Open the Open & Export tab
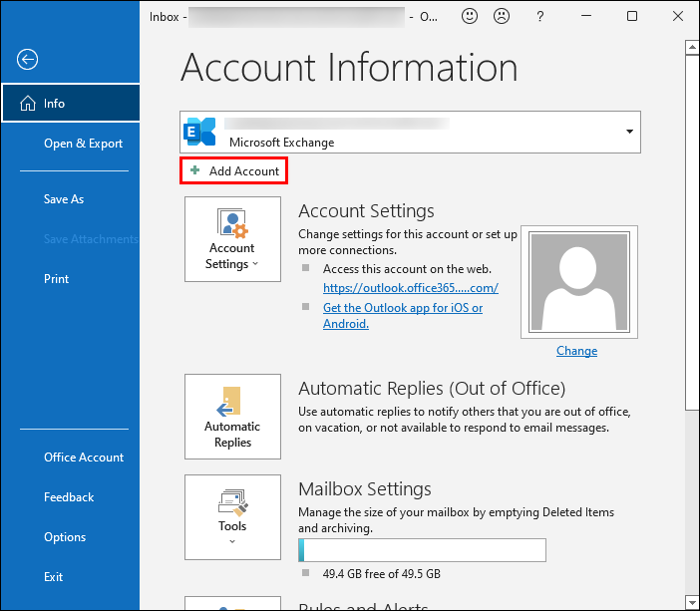Image resolution: width=700 pixels, height=611 pixels. 83,144
